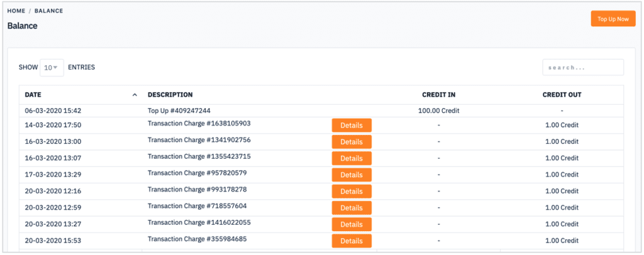Sort by the CREDIT OUT column header
644x255 pixels.
point(562,95)
